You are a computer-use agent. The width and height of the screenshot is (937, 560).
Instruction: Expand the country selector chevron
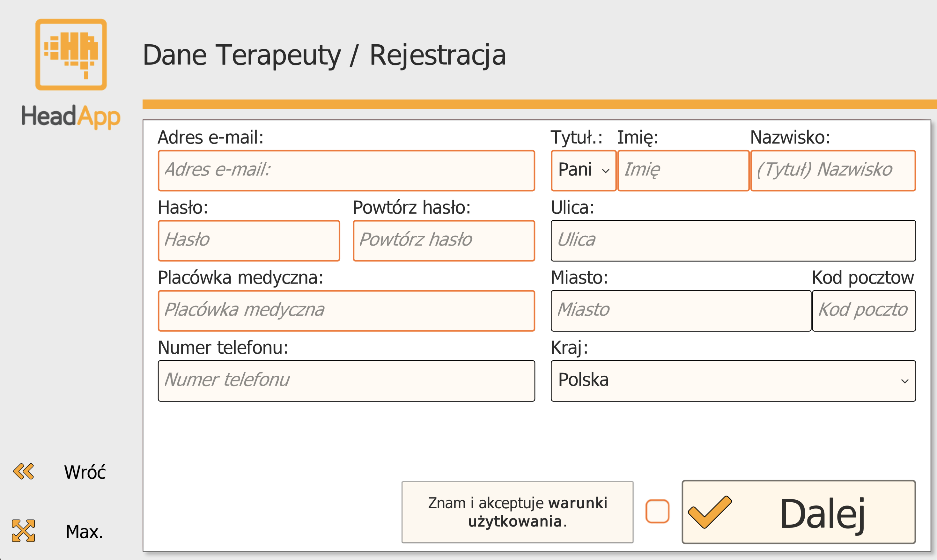point(905,380)
